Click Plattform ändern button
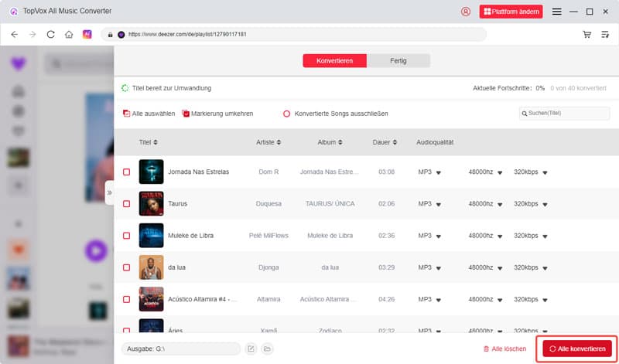619x364 pixels. 511,12
